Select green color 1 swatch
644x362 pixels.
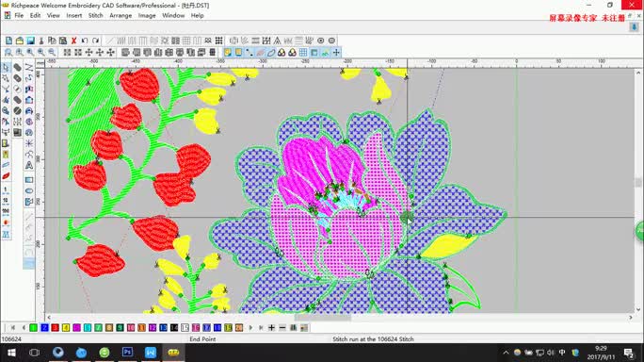(33, 327)
